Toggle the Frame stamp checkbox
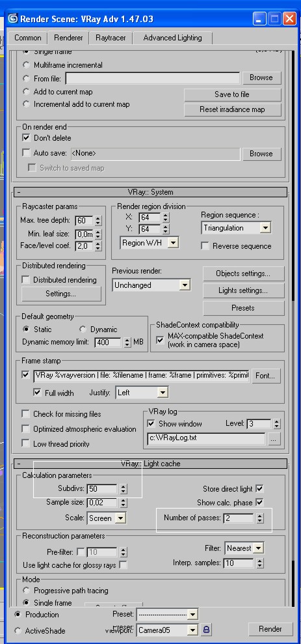301x644 pixels. tap(26, 375)
